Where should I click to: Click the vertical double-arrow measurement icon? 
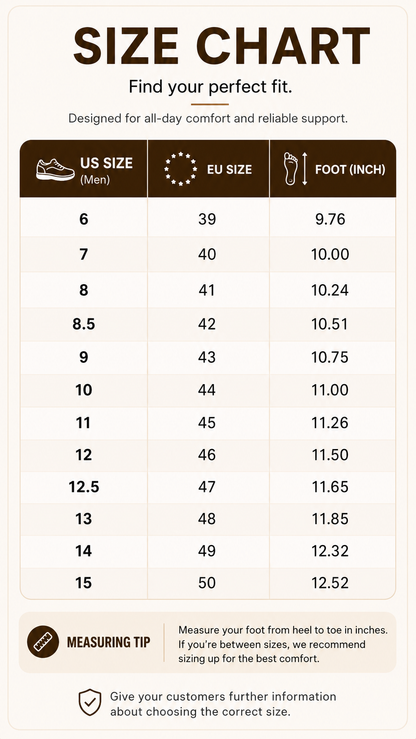(305, 169)
